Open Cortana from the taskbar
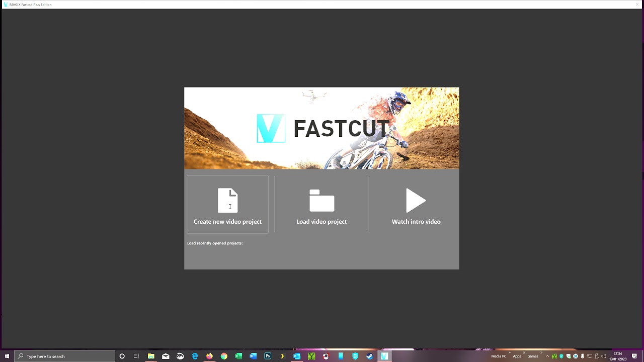This screenshot has height=362, width=644. coord(122,356)
